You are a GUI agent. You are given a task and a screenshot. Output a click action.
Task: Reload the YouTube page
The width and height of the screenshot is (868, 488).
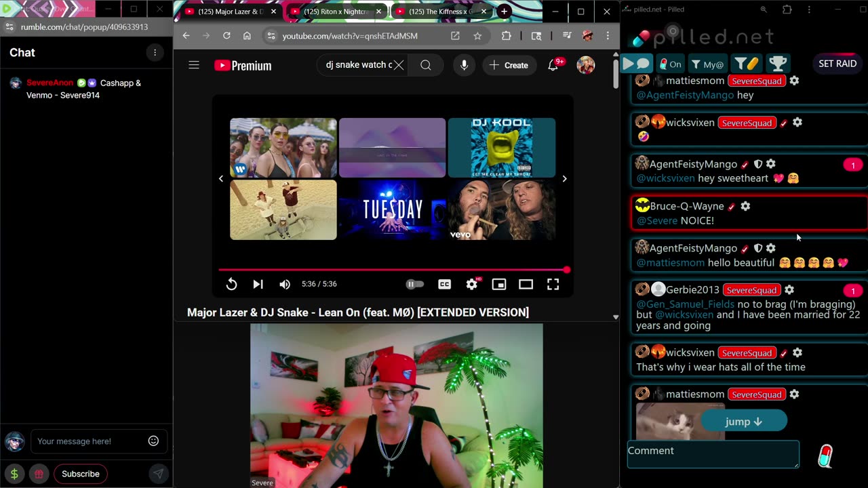point(226,36)
